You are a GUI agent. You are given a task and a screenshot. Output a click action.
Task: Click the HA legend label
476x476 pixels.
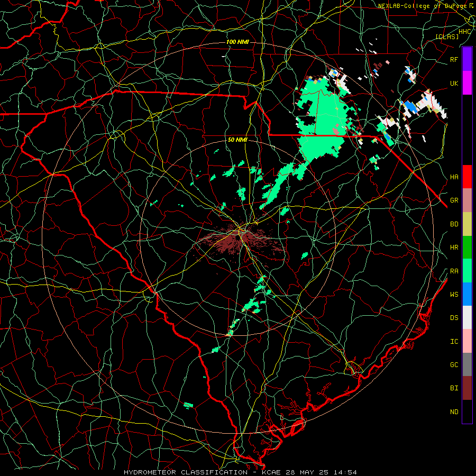(x=454, y=177)
